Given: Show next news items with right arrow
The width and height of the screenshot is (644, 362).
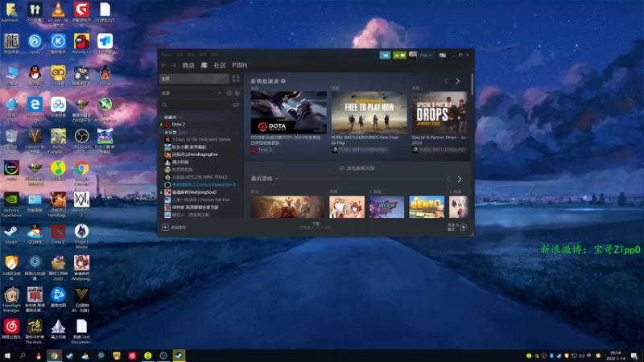Looking at the screenshot, I should pos(457,81).
